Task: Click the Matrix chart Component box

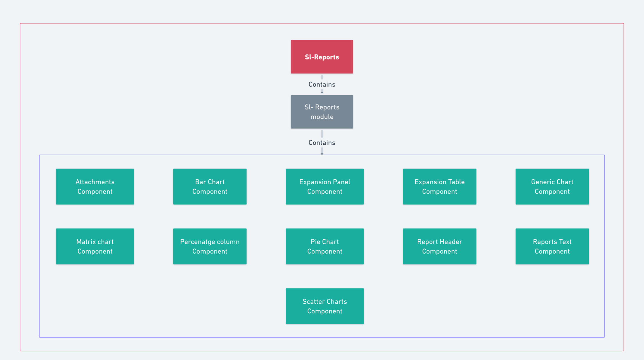Action: [95, 246]
